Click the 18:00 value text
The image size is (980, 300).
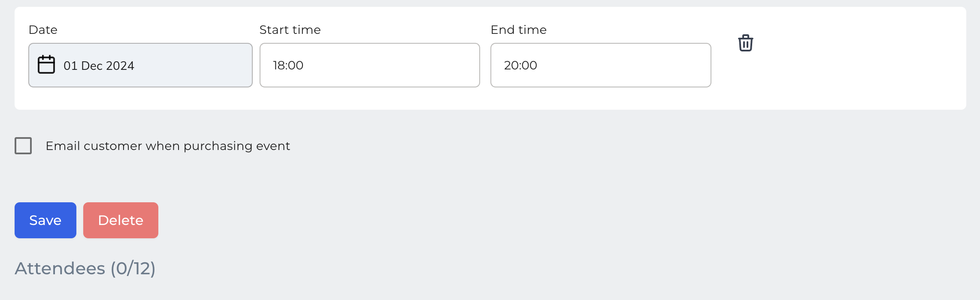288,65
